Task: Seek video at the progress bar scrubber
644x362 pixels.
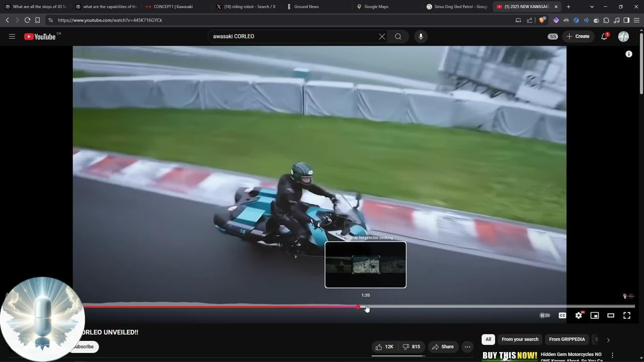Action: click(x=358, y=307)
